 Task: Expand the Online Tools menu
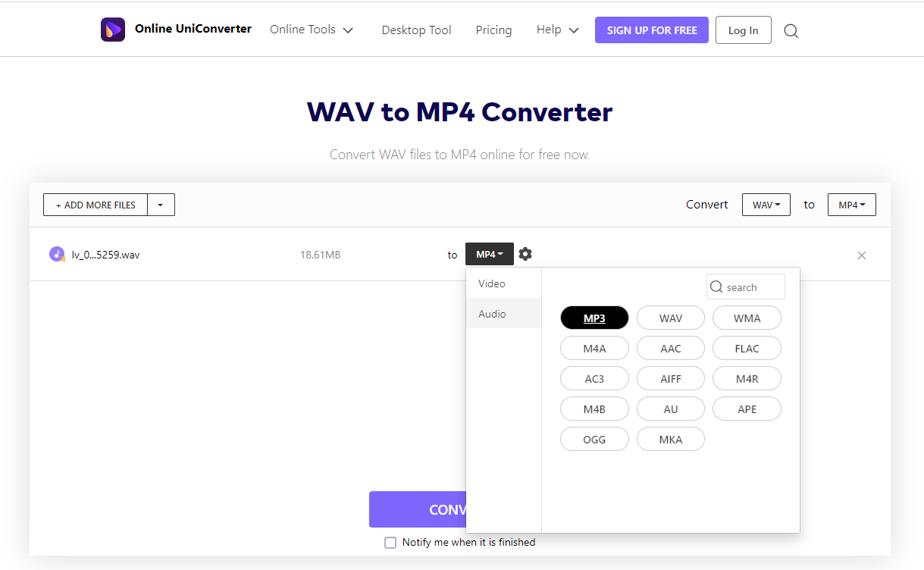(312, 30)
